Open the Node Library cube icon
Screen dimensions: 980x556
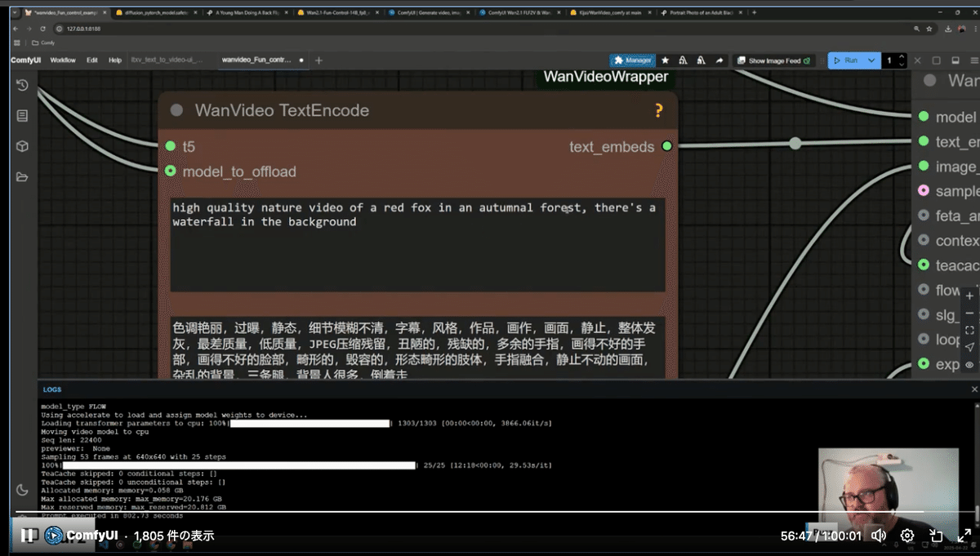(22, 146)
